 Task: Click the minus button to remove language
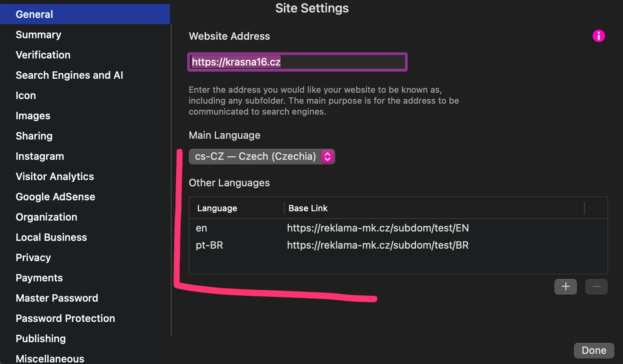[x=596, y=287]
